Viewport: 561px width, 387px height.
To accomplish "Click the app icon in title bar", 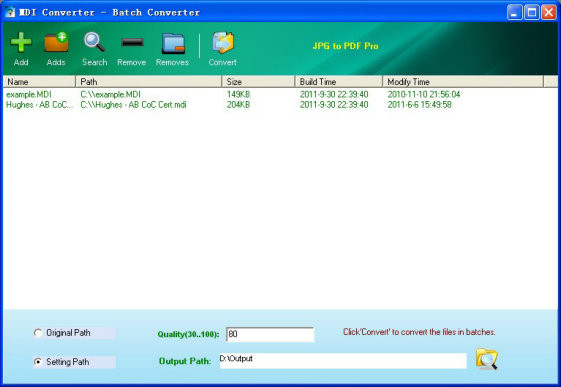I will coord(10,12).
